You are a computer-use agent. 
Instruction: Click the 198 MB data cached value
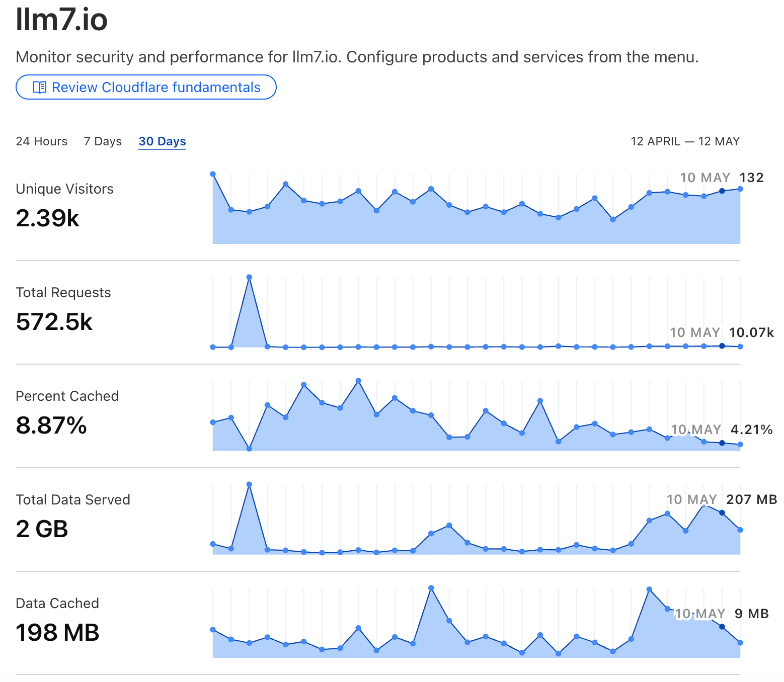pos(57,633)
